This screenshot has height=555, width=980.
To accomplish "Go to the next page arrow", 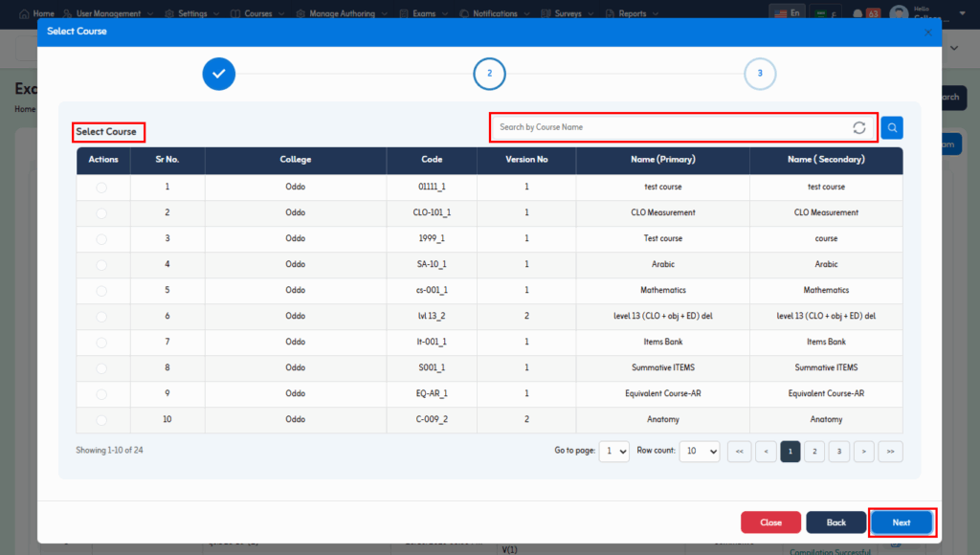I will (863, 452).
